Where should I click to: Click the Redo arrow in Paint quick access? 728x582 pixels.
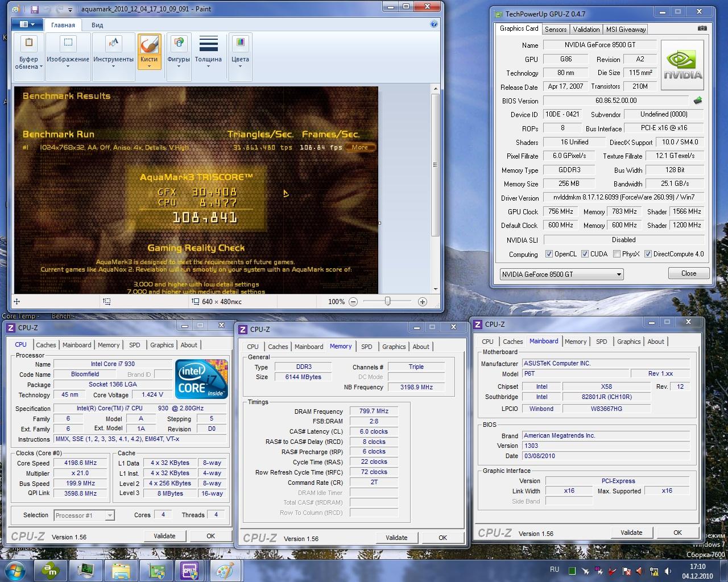(58, 9)
